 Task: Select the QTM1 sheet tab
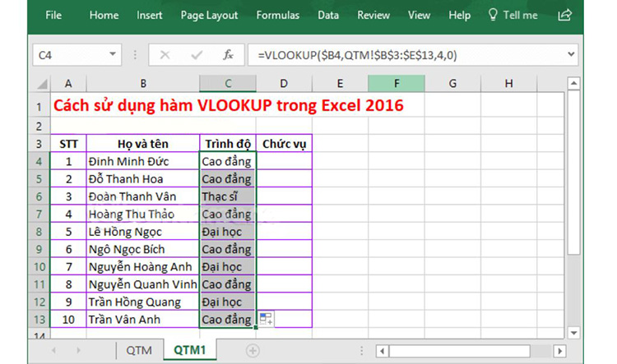point(190,350)
